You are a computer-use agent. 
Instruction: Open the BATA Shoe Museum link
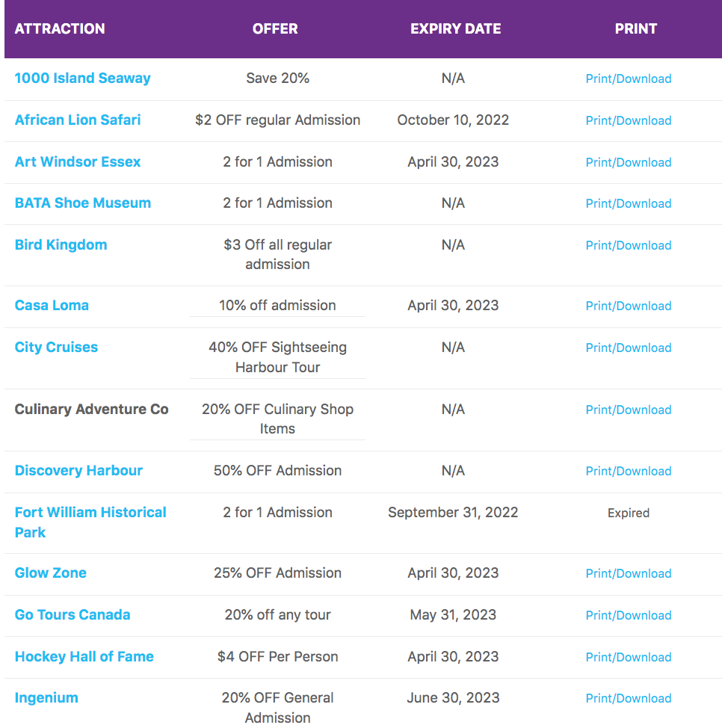(83, 203)
